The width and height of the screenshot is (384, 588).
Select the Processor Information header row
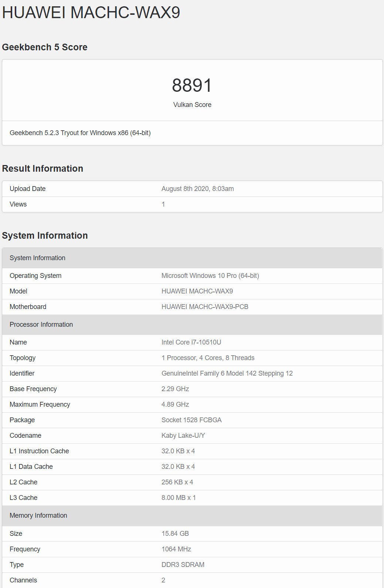pos(192,325)
